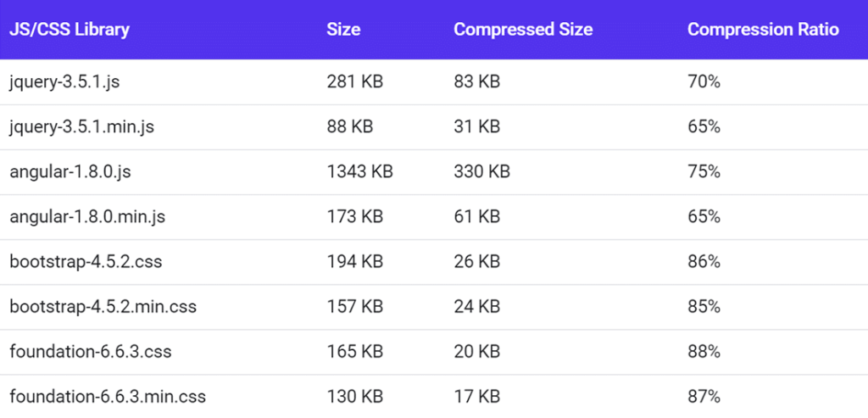Viewport: 868px width, 418px height.
Task: Click the 70% compression ratio cell
Action: point(704,82)
